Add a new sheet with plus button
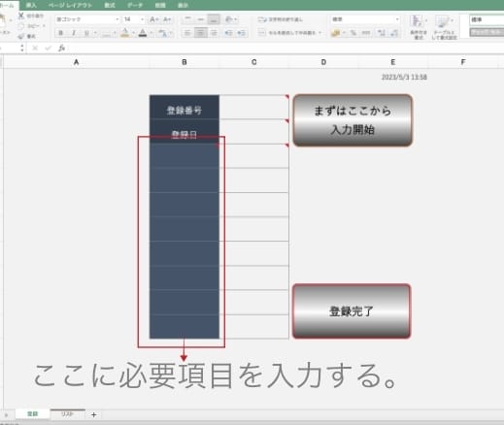This screenshot has height=425, width=504. 93,414
